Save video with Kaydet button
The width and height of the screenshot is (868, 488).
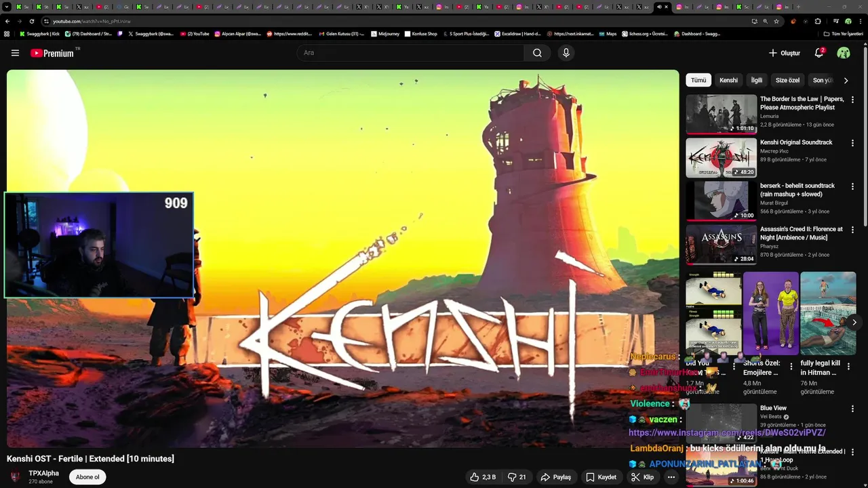[x=601, y=477]
